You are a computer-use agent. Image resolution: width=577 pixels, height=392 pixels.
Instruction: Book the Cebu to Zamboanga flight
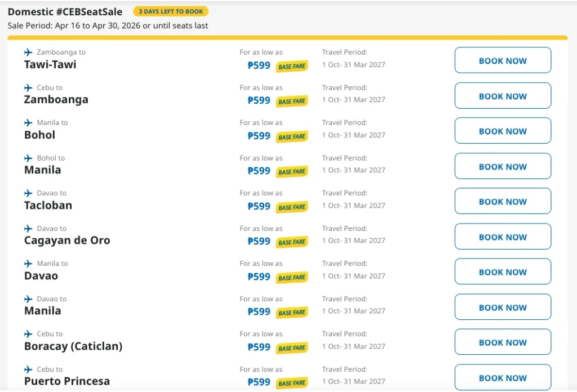(x=502, y=95)
